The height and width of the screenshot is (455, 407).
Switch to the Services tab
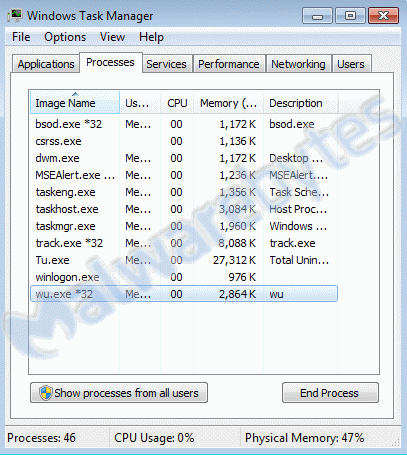(166, 64)
